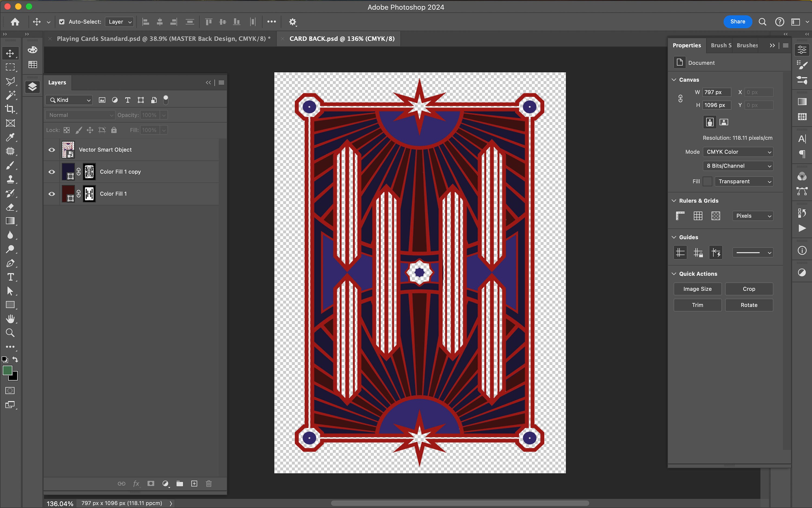
Task: Activate the Eyedropper tool
Action: click(10, 137)
